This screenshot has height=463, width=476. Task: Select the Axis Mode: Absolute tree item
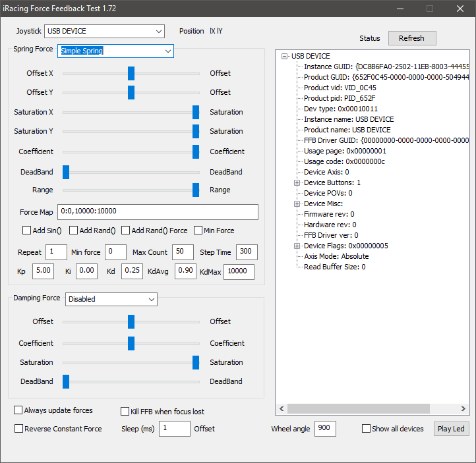(x=336, y=256)
